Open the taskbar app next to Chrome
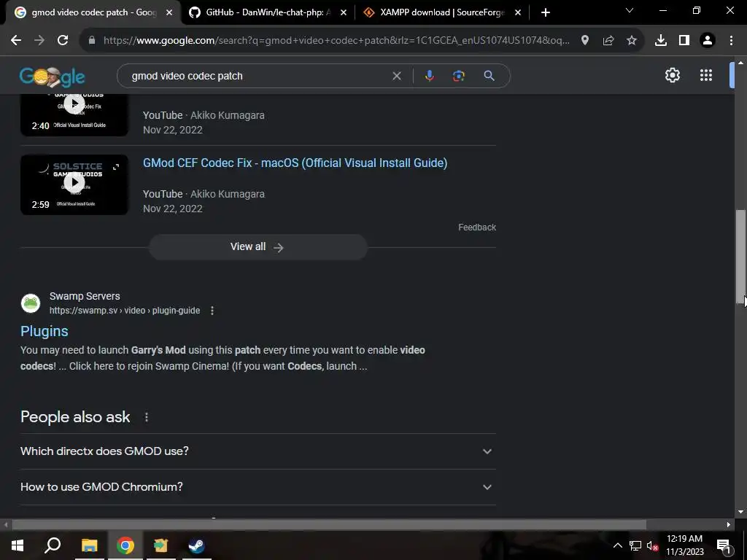The image size is (747, 560). point(160,545)
